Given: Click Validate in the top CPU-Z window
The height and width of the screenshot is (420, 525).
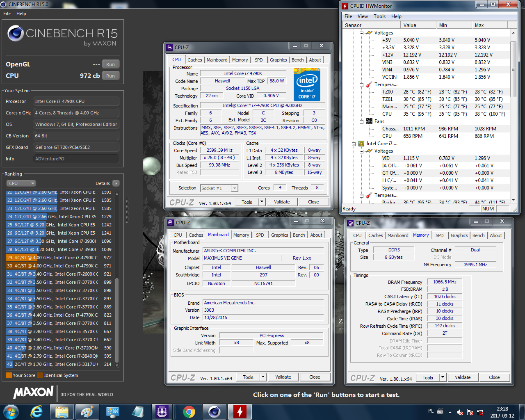Looking at the screenshot, I should tap(282, 202).
